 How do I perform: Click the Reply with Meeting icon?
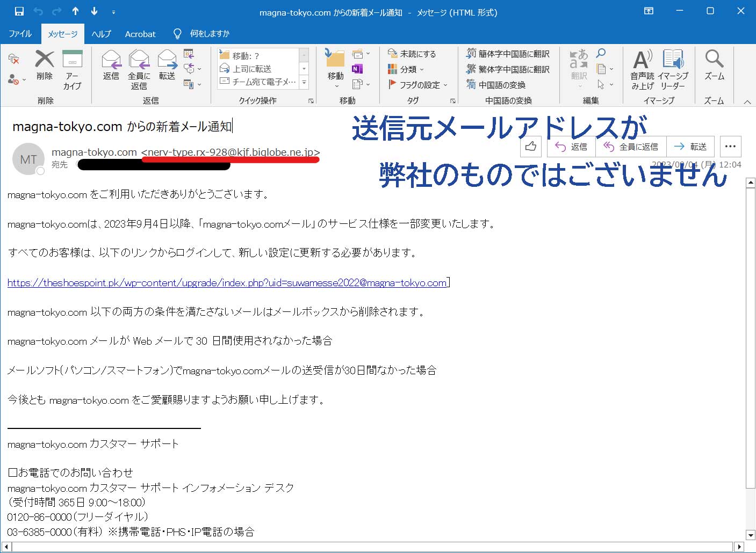tap(189, 54)
